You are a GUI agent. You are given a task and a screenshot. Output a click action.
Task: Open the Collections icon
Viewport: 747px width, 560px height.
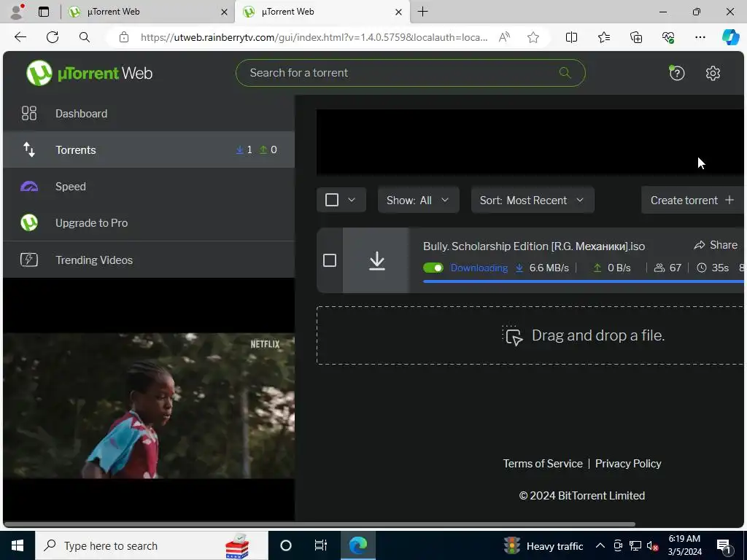tap(636, 37)
